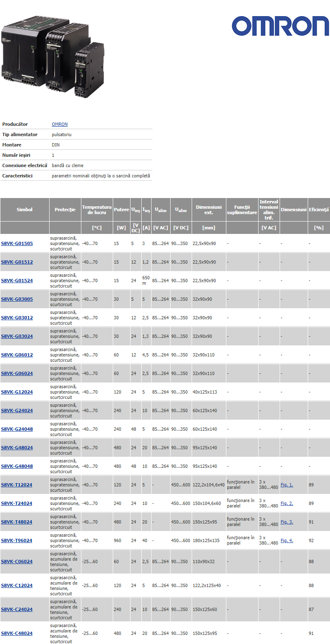Open product S8VK-T48024
The image size is (330, 644).
click(17, 522)
